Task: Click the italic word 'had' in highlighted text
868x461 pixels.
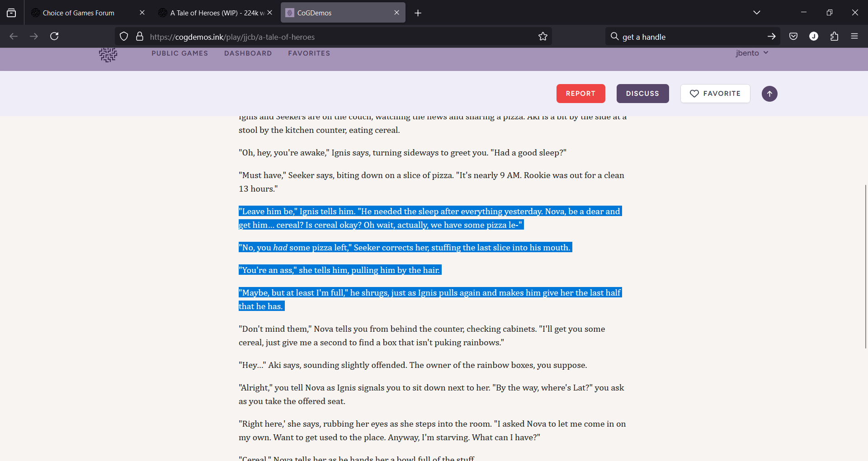Action: pos(280,248)
